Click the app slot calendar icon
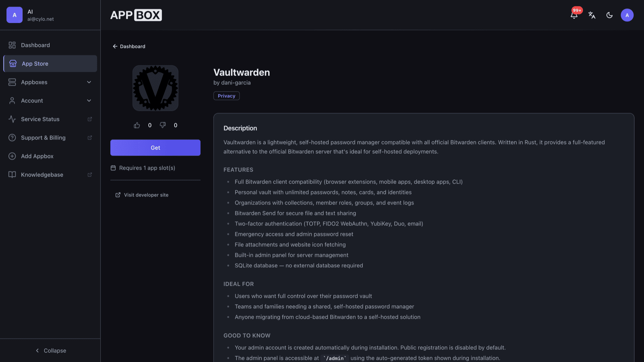The image size is (644, 362). [x=113, y=168]
